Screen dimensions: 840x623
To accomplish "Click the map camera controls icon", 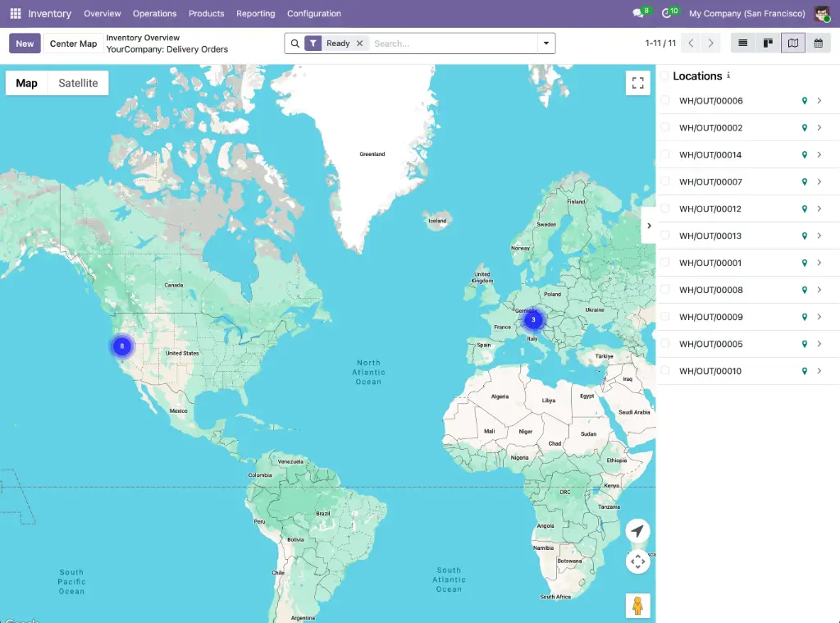I will [x=637, y=562].
